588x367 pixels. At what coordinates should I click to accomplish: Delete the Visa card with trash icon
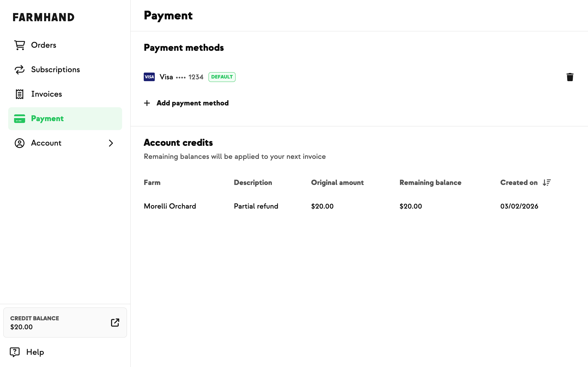coord(570,77)
